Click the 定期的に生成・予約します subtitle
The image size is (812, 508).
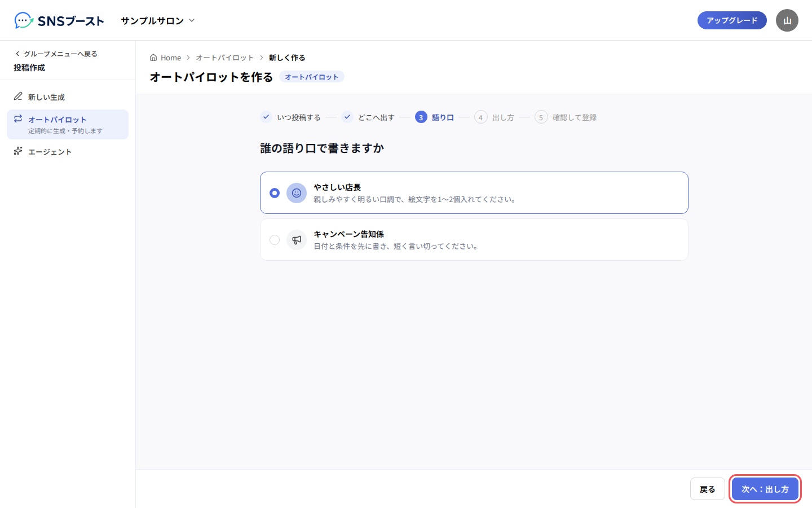click(x=65, y=131)
